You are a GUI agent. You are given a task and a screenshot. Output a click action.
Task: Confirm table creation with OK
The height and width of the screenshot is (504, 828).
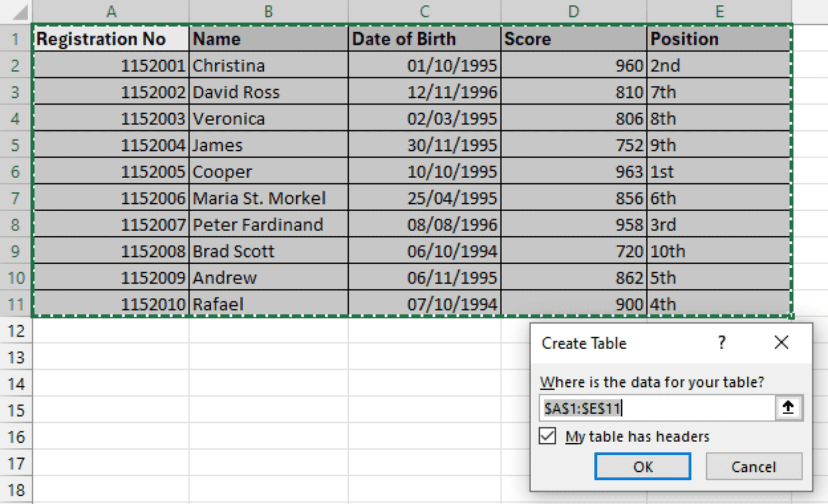point(643,467)
